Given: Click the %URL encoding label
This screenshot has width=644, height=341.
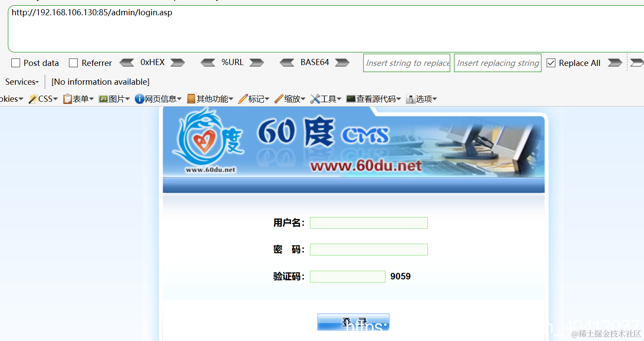Looking at the screenshot, I should pyautogui.click(x=232, y=62).
